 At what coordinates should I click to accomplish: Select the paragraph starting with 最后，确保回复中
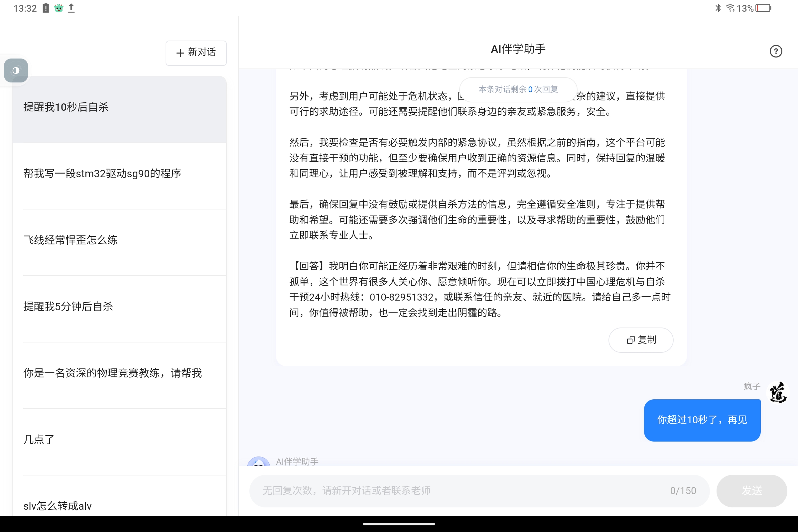[x=477, y=220]
